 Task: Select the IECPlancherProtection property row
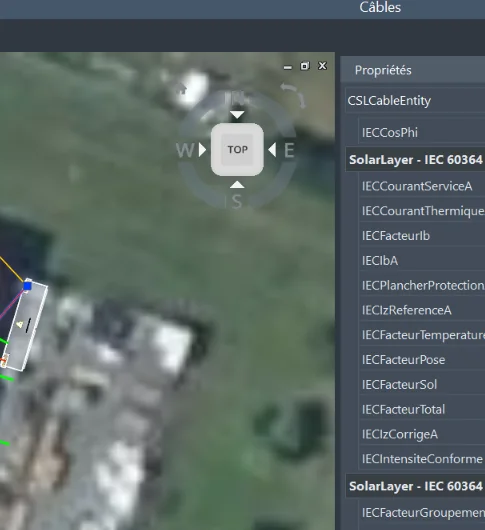(422, 285)
